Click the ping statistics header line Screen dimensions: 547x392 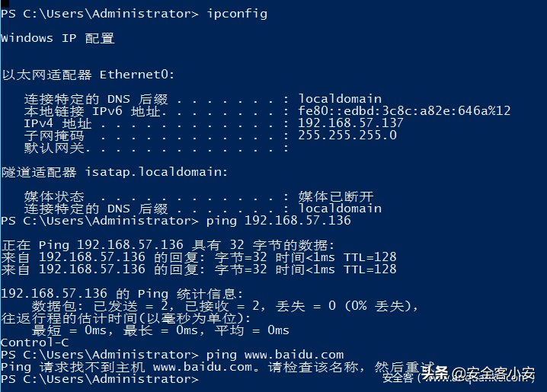[x=122, y=294]
